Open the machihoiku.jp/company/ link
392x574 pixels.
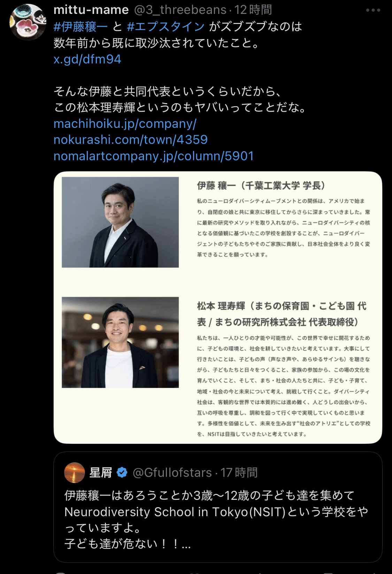pos(125,124)
